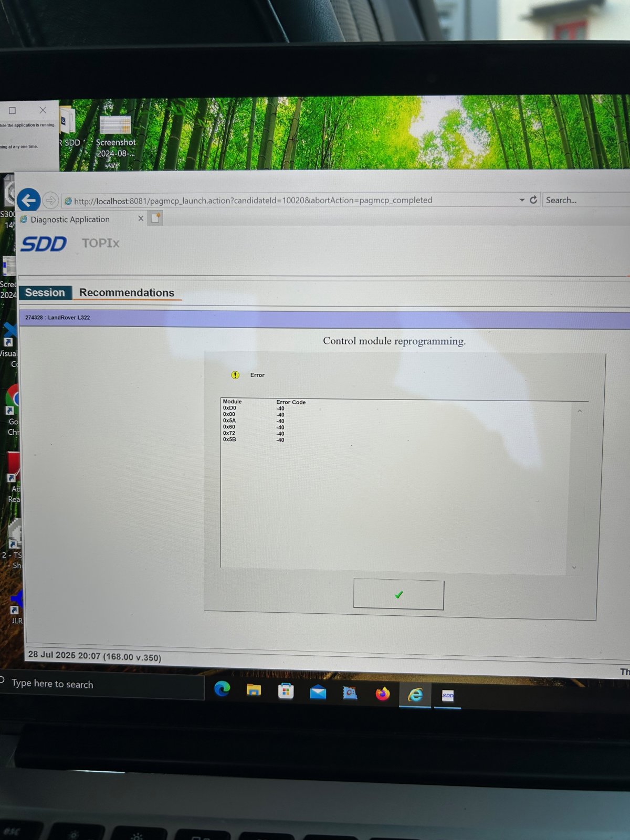
Task: Open Microsoft Edge from taskbar
Action: [x=222, y=688]
